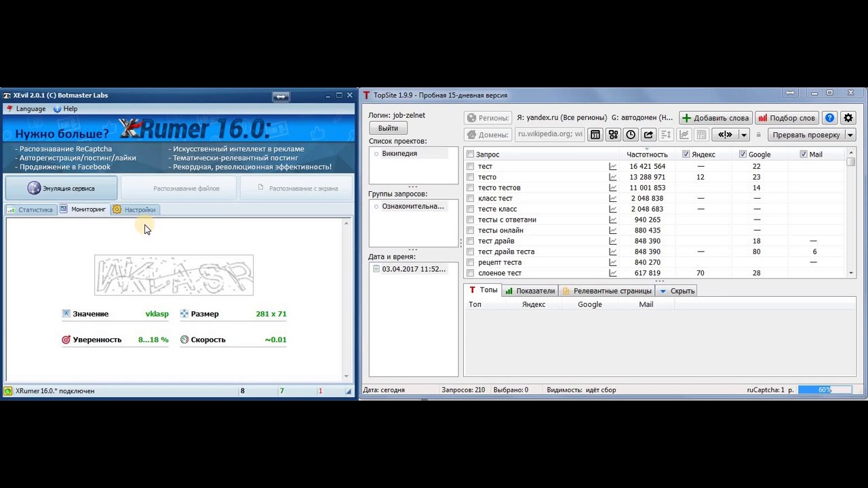
Task: Toggle the Запрос select-all checkbox
Action: coord(471,155)
